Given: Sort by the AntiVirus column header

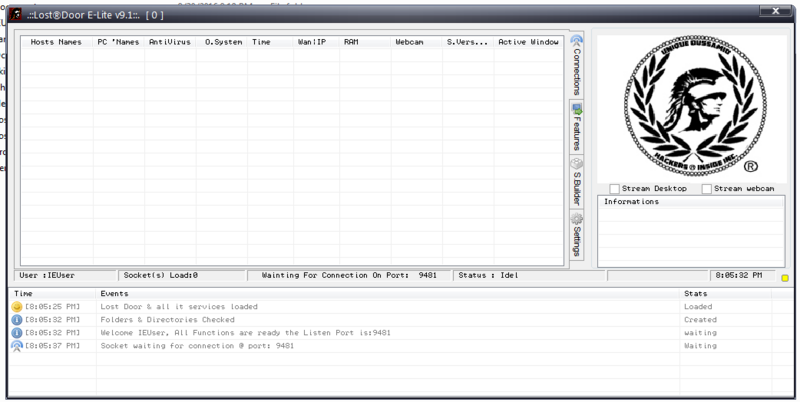Looking at the screenshot, I should point(170,42).
